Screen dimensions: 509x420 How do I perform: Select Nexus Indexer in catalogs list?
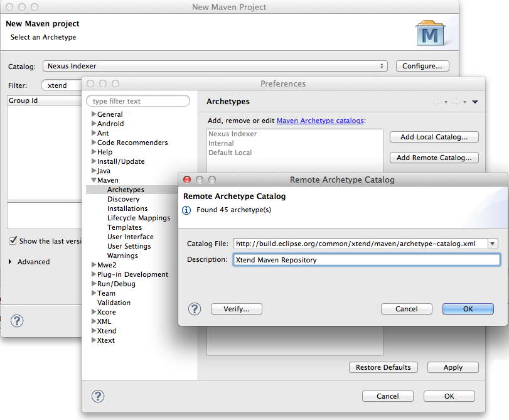point(232,134)
